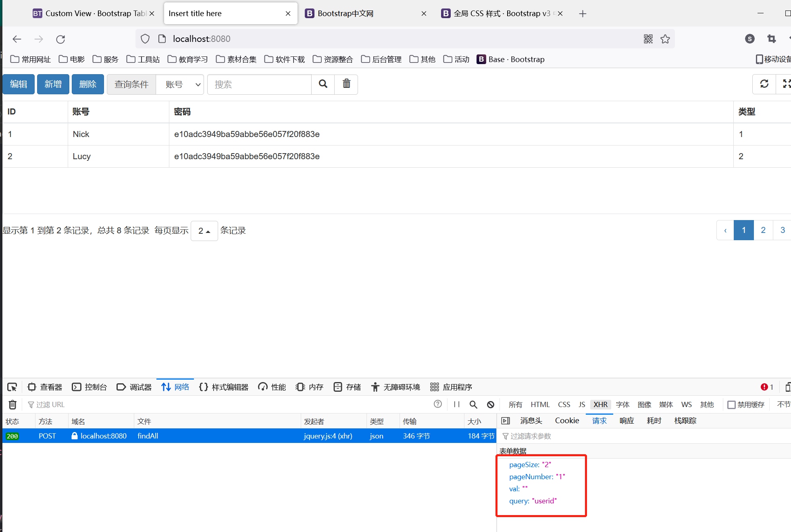Click the shield tracking protection icon
This screenshot has height=532, width=791.
pos(145,39)
